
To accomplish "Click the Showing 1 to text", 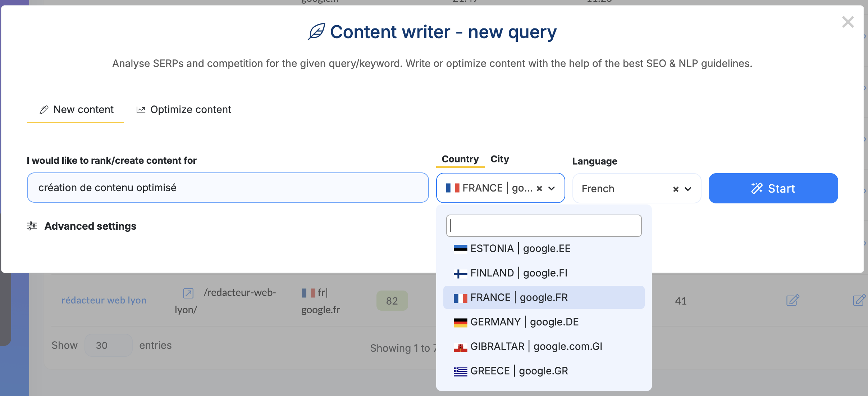I will [403, 348].
